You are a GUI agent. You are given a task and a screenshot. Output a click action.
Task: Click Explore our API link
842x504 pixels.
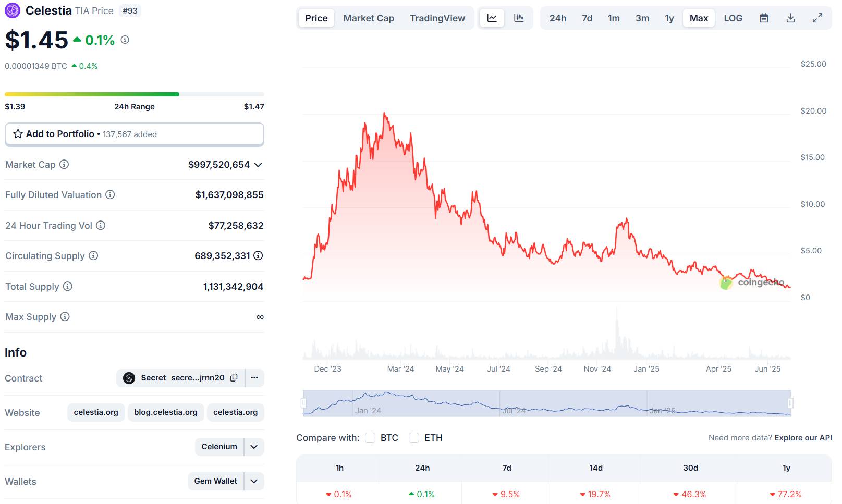pyautogui.click(x=803, y=438)
